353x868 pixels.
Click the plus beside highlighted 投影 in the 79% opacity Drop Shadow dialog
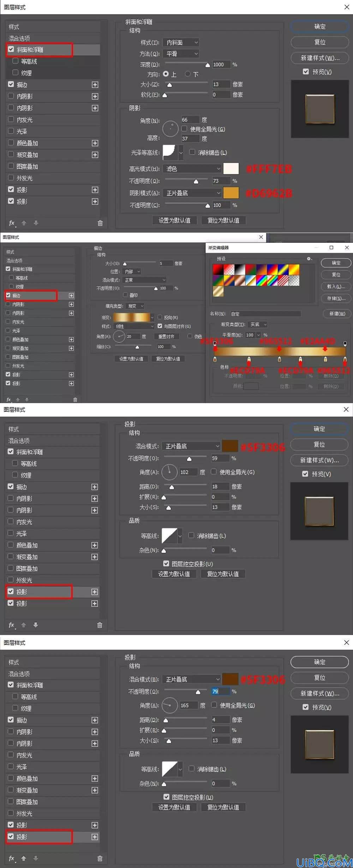95,837
